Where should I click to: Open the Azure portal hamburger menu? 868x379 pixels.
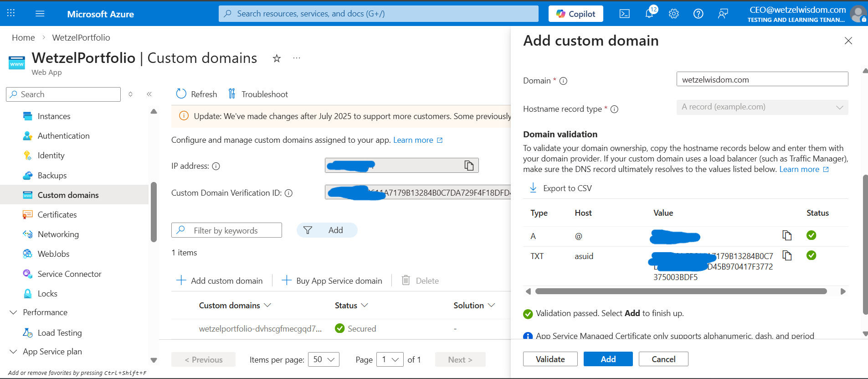[40, 14]
